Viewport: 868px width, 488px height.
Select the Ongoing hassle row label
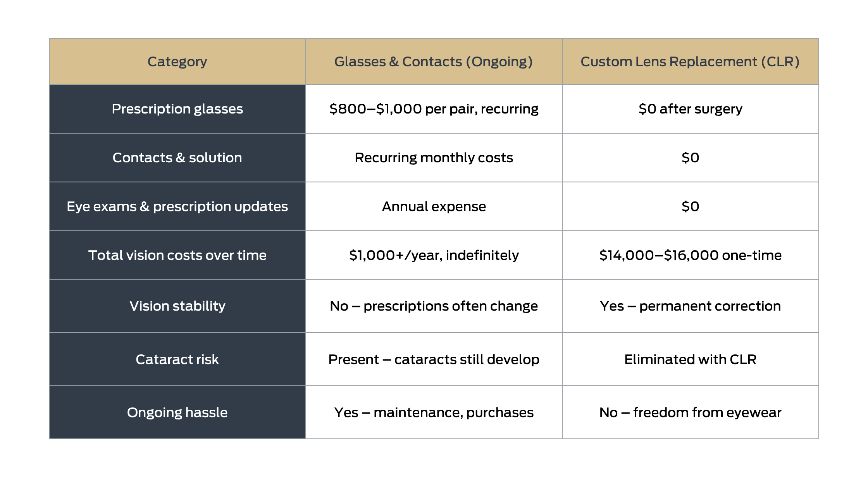click(177, 412)
